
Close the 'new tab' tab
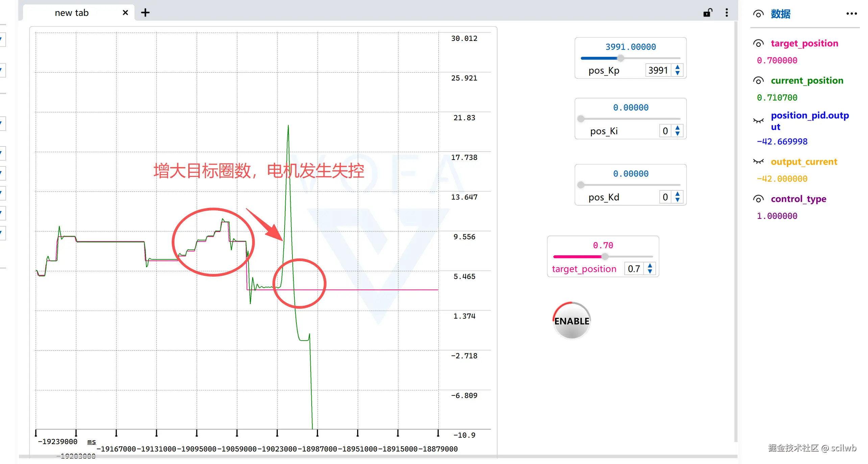125,13
